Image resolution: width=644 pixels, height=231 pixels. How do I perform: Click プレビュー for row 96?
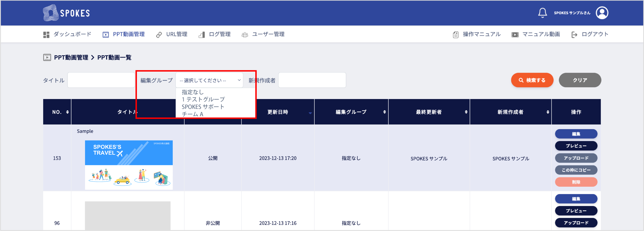(x=576, y=211)
